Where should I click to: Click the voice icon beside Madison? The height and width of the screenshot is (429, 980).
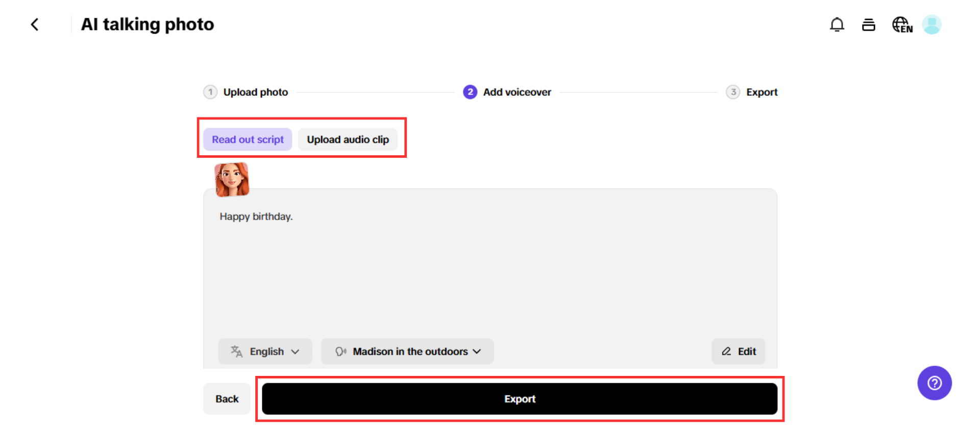340,351
